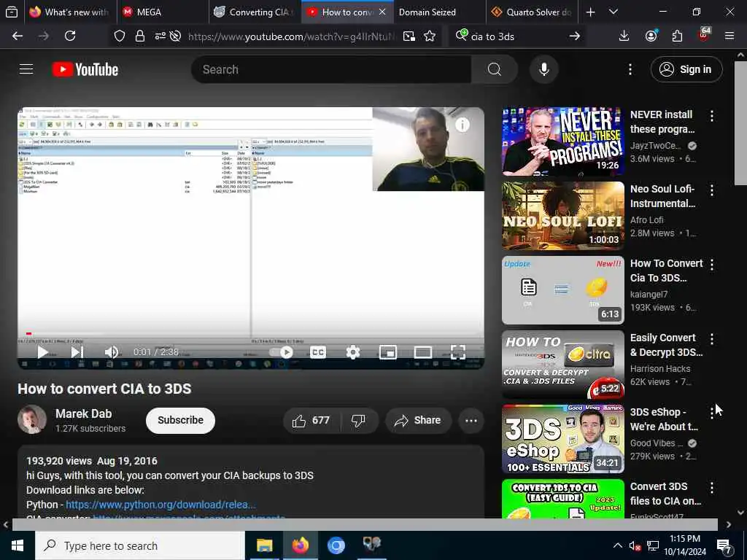Open the extensions puzzle icon

pos(677,36)
